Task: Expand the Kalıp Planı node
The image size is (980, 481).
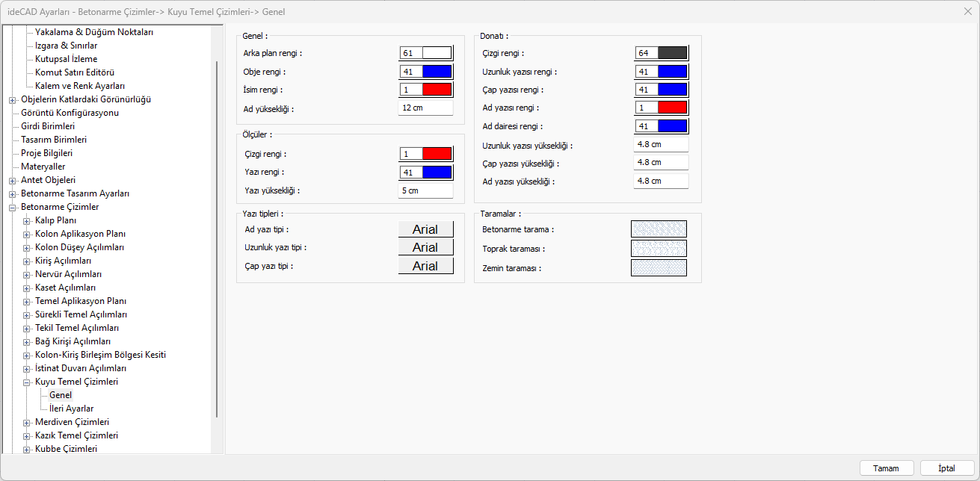Action: [26, 220]
